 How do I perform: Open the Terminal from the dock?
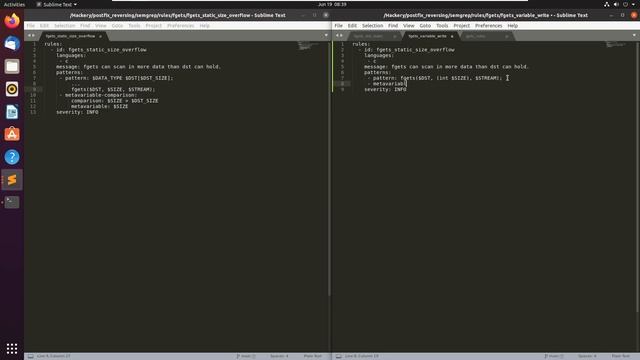click(x=12, y=202)
